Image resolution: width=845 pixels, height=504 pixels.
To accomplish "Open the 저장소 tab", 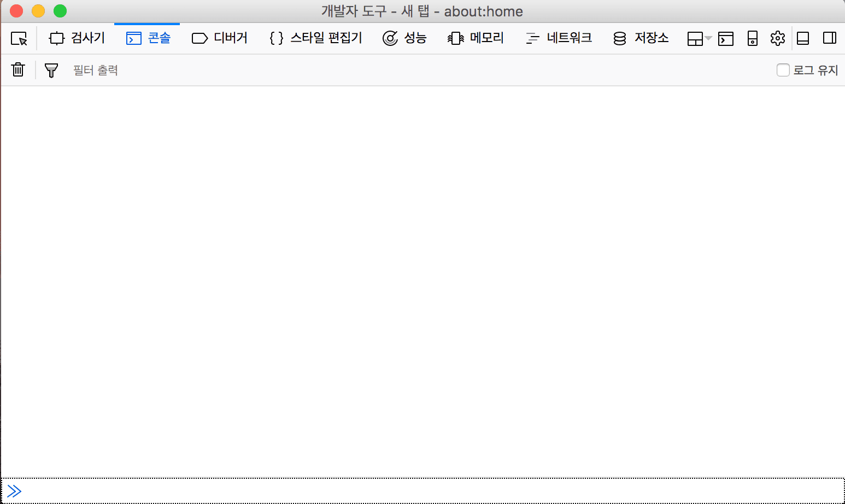I will 641,38.
